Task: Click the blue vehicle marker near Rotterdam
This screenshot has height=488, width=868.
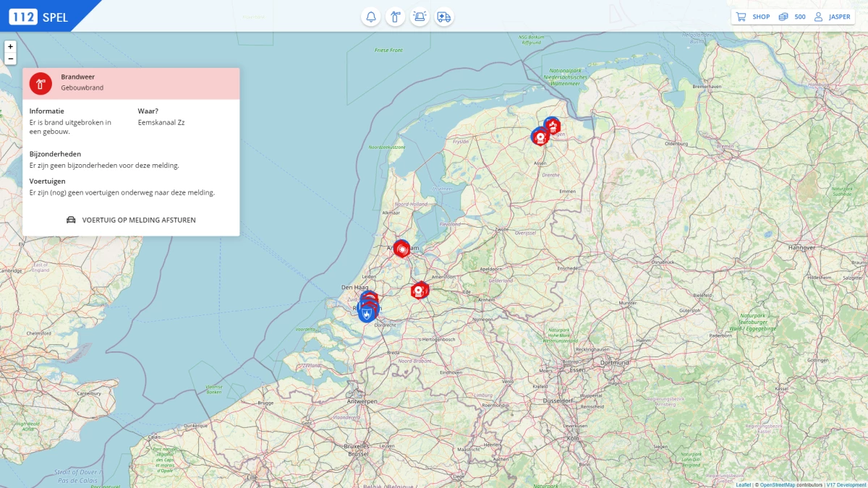Action: click(366, 310)
